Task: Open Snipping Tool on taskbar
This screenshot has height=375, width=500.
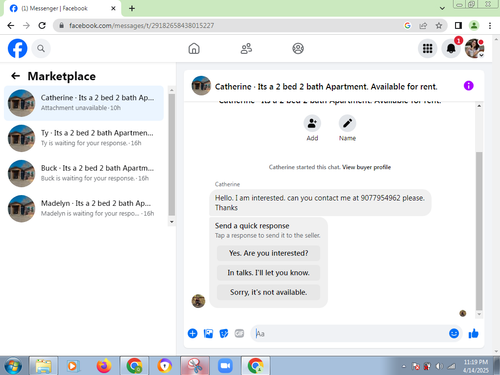Action: pyautogui.click(x=195, y=366)
